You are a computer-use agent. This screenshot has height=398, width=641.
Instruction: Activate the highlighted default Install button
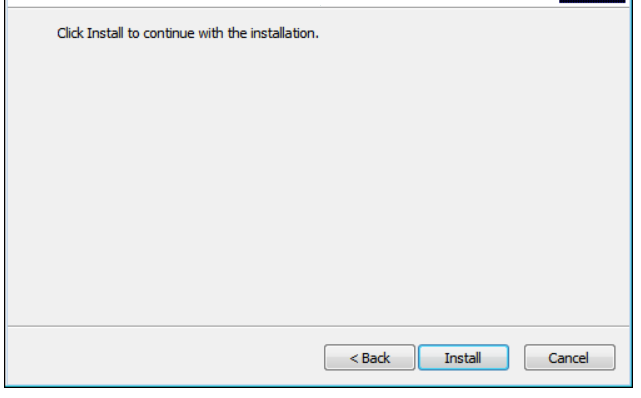[x=463, y=358]
